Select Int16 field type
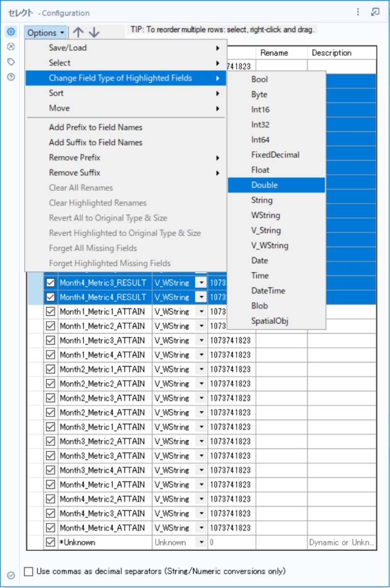 [x=276, y=110]
